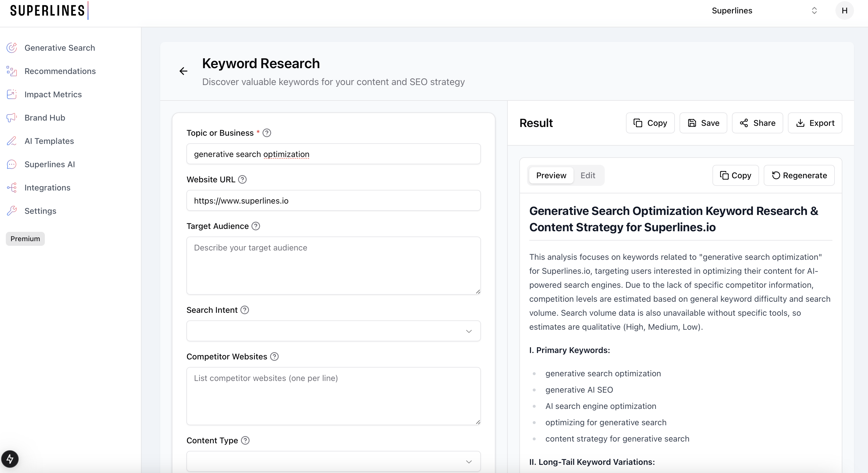Open Brand Hub in the sidebar
Viewport: 868px width, 473px height.
pyautogui.click(x=45, y=118)
